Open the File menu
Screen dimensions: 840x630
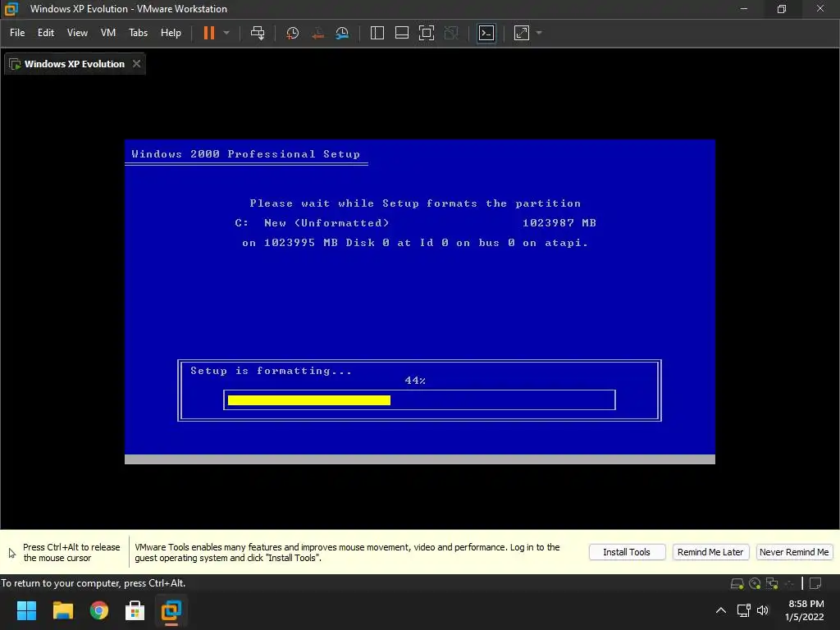(x=17, y=33)
